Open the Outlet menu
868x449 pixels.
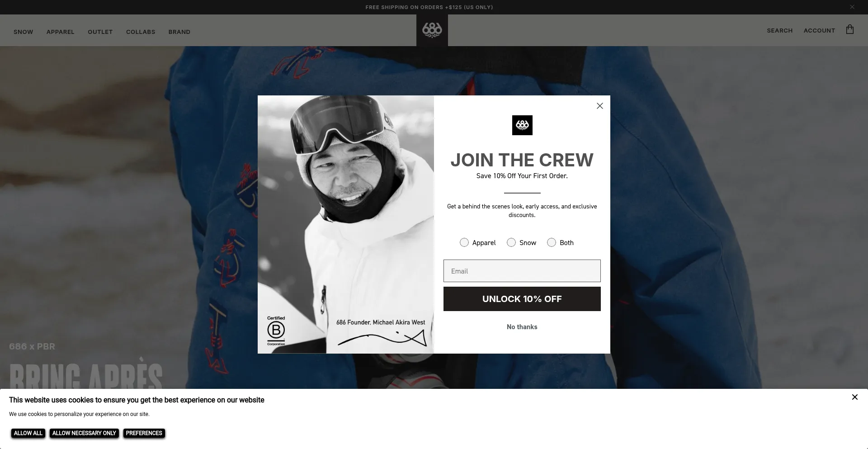100,32
